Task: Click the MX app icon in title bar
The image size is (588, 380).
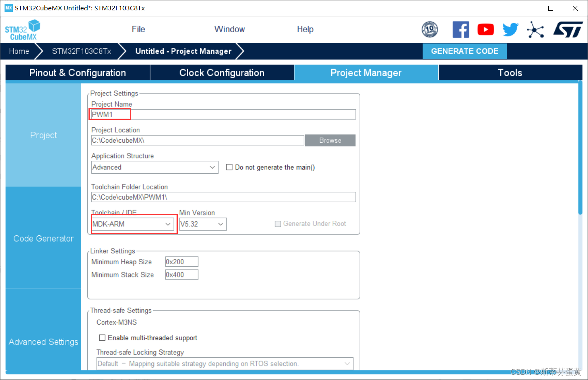Action: tap(8, 8)
